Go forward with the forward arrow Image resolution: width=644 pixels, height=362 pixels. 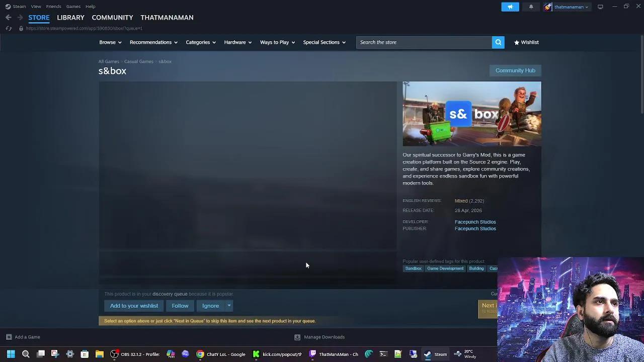tap(20, 18)
